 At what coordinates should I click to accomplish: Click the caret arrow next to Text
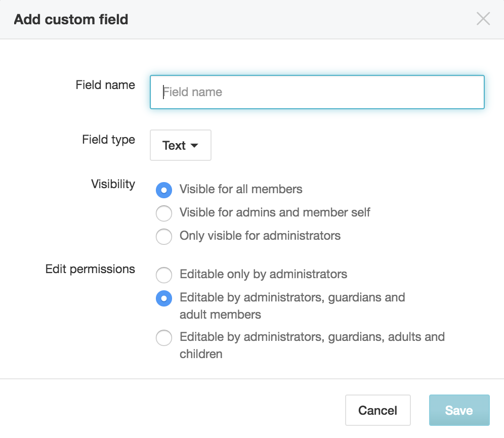[194, 146]
